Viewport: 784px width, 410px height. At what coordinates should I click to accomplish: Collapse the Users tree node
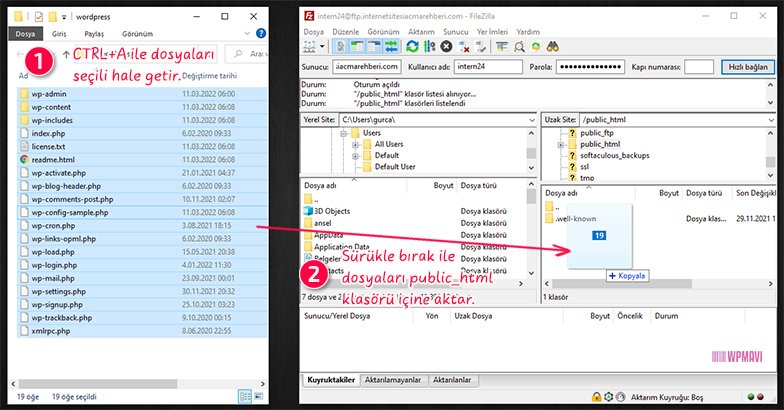click(344, 134)
